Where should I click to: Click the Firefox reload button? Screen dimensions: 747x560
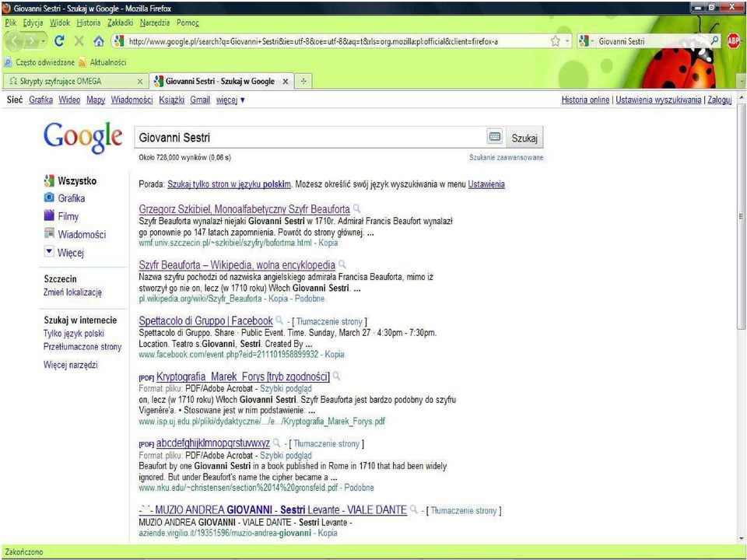coord(59,41)
